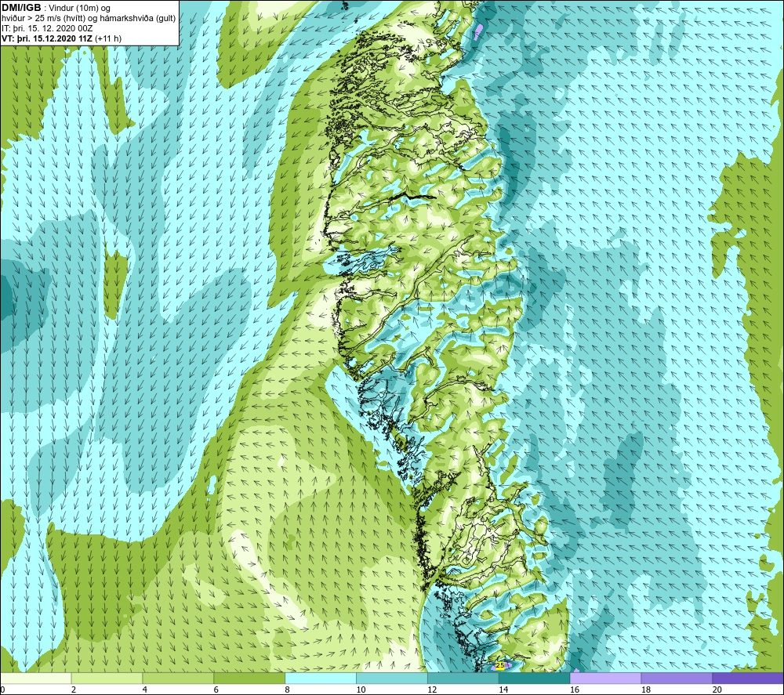Click the 4–6 m/s green legend swatch
Viewport: 784px width, 695px height.
[178, 678]
